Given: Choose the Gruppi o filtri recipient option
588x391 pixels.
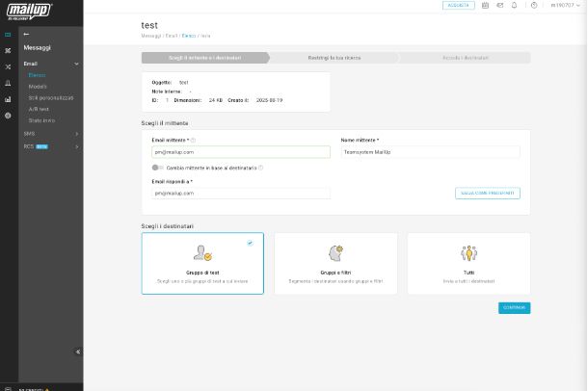Looking at the screenshot, I should tap(334, 263).
